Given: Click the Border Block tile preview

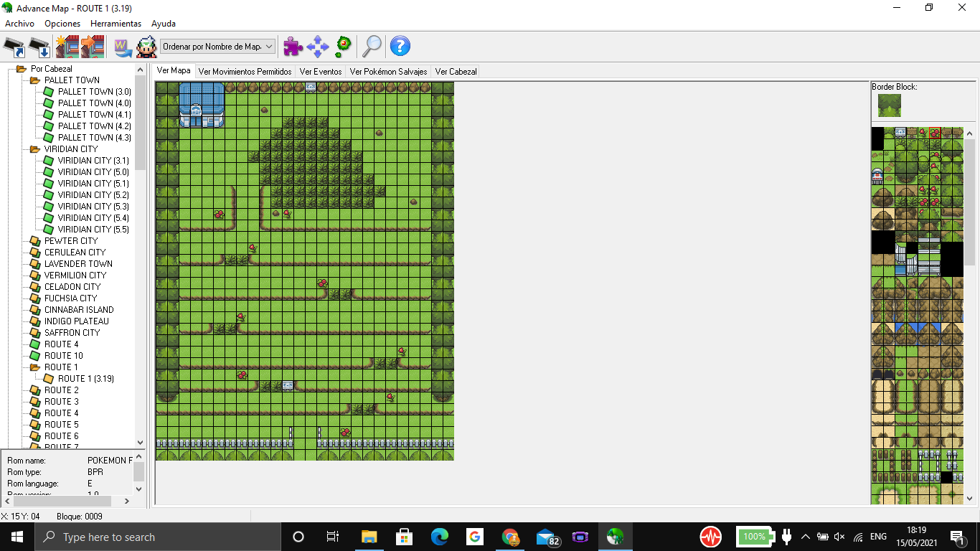Looking at the screenshot, I should click(890, 105).
